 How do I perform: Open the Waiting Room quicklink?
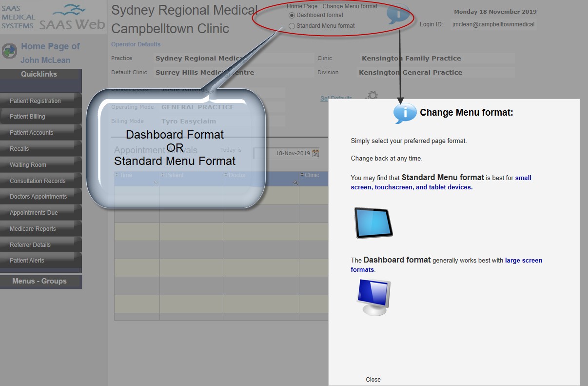(x=41, y=165)
